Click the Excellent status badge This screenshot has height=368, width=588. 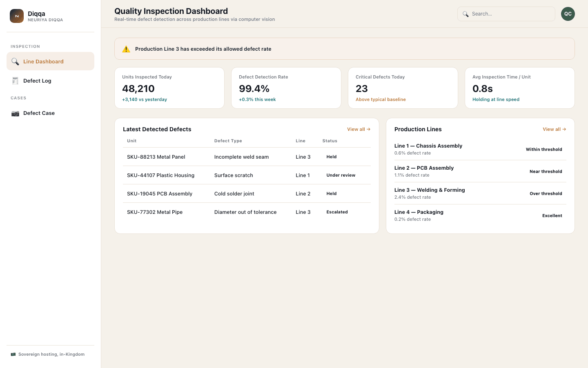552,216
